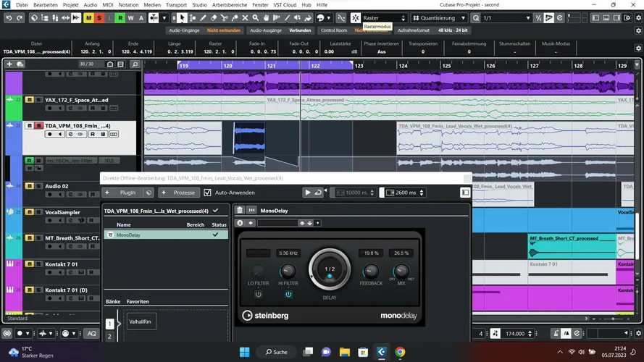The image size is (644, 362).
Task: Show or hide the left zone
Action: click(595, 18)
